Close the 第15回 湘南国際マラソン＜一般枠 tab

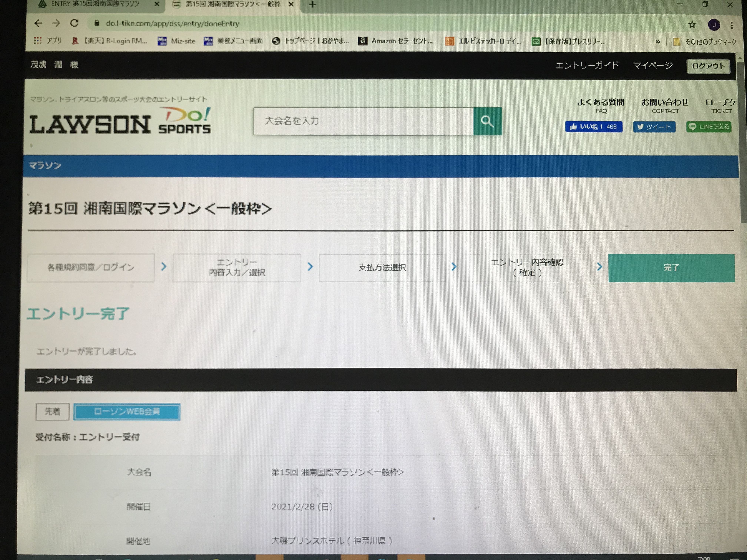tap(291, 4)
